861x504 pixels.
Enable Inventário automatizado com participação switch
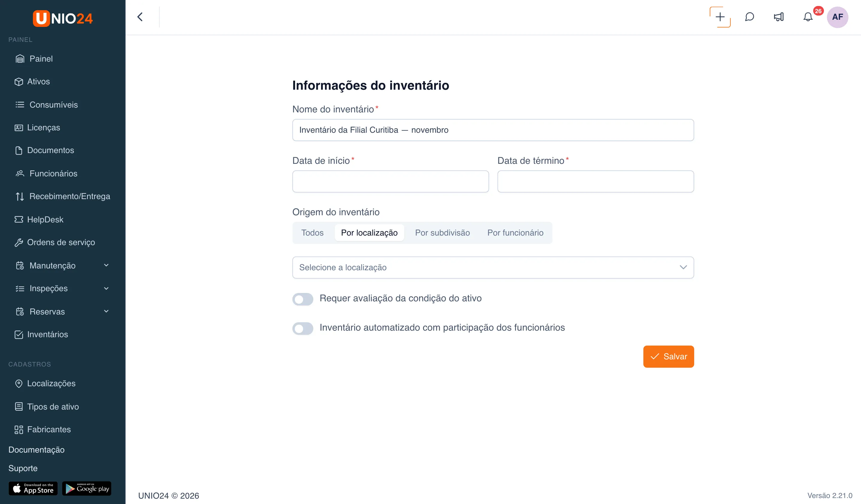303,328
